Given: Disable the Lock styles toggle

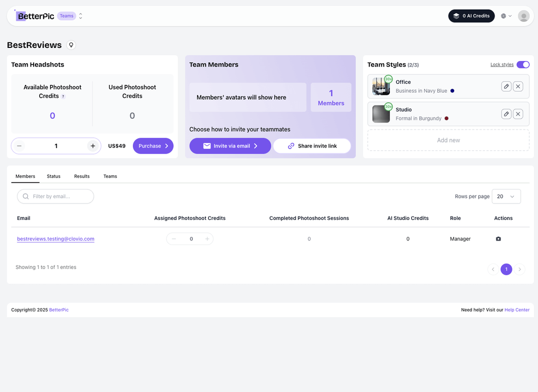Looking at the screenshot, I should [523, 64].
